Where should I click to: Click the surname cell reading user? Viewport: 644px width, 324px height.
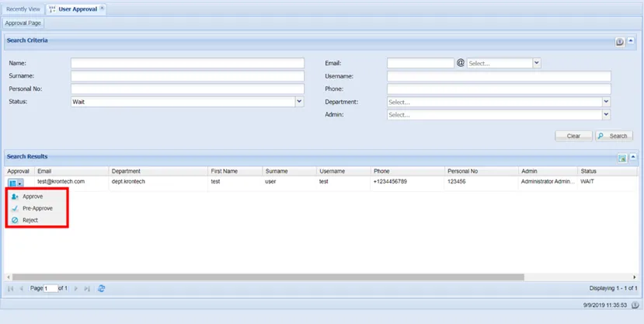click(x=270, y=181)
